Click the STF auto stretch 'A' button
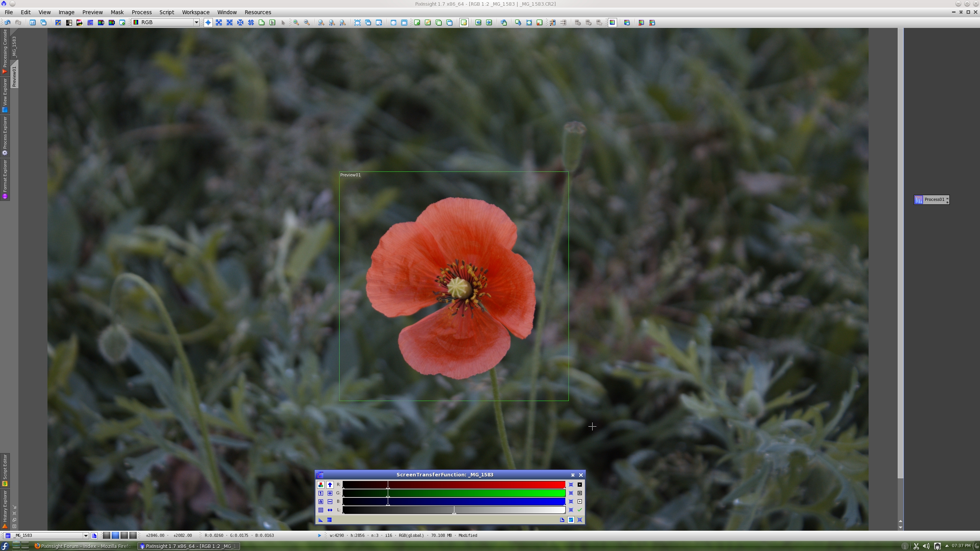980x551 pixels. [x=321, y=502]
